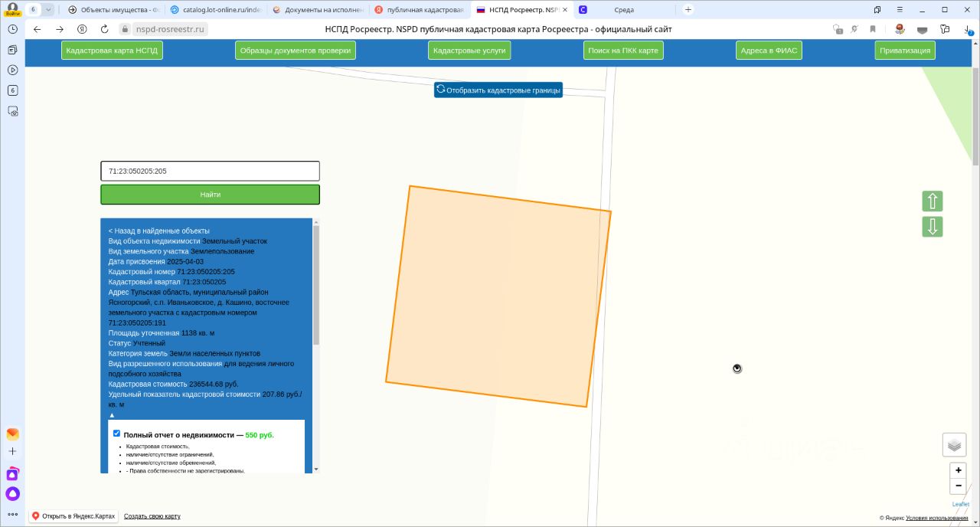Screen dimensions: 980x527
Task: Click the info panel scrollbar down arrow
Action: pyautogui.click(x=316, y=469)
